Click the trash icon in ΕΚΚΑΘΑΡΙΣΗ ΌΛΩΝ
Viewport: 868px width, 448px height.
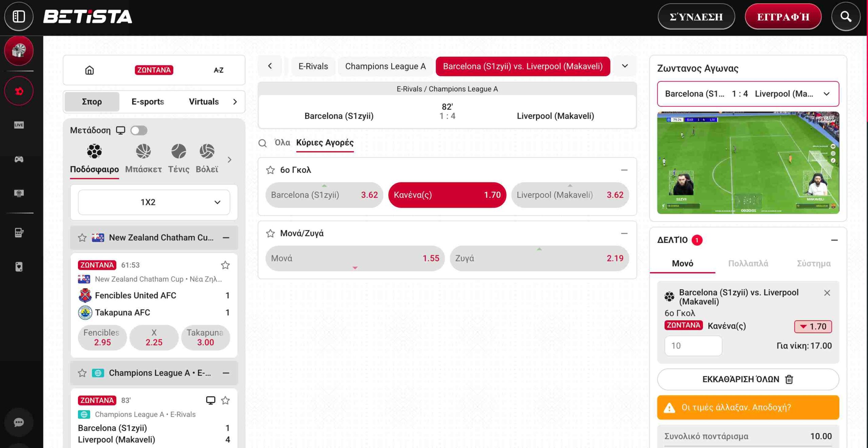(789, 379)
